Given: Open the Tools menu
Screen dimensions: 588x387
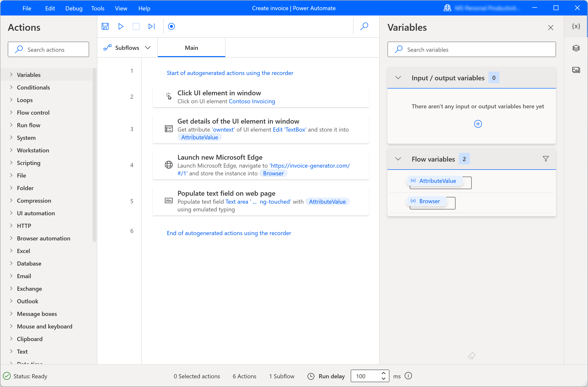Looking at the screenshot, I should [97, 8].
